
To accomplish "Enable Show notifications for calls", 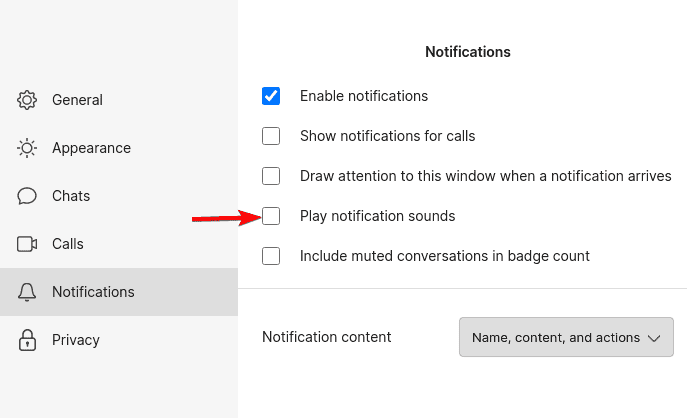I will point(271,136).
